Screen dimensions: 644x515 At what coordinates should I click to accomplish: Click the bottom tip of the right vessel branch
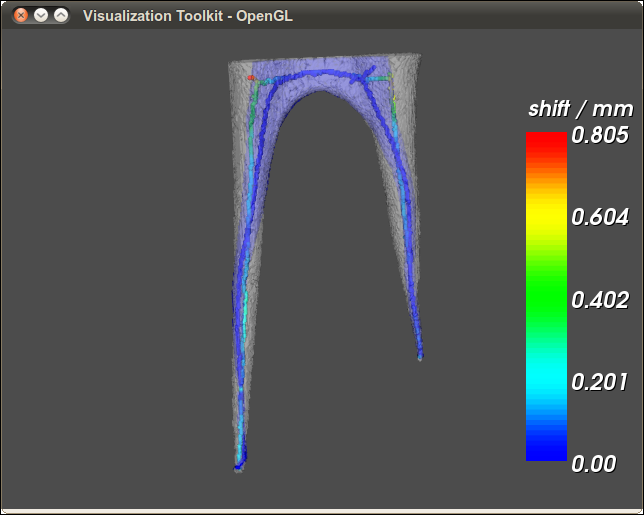[x=420, y=355]
